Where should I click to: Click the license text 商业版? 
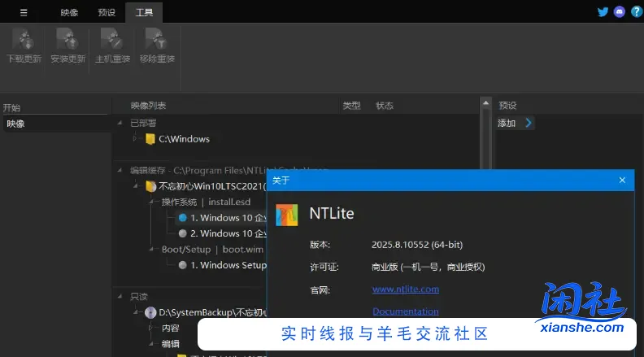click(428, 267)
